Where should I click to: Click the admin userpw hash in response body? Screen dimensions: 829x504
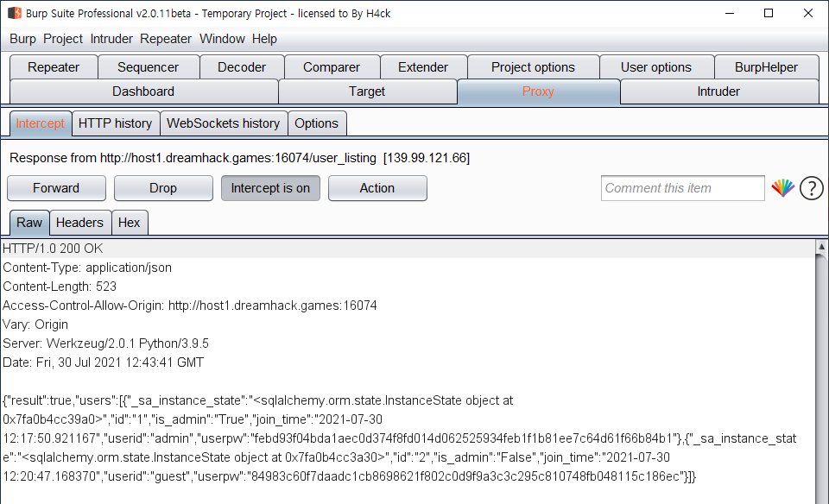(463, 438)
